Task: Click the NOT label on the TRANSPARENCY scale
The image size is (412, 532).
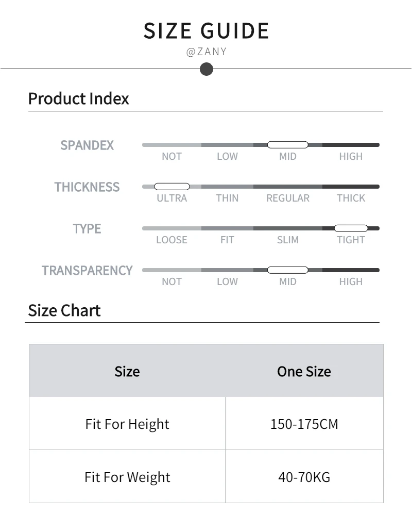Action: tap(171, 282)
